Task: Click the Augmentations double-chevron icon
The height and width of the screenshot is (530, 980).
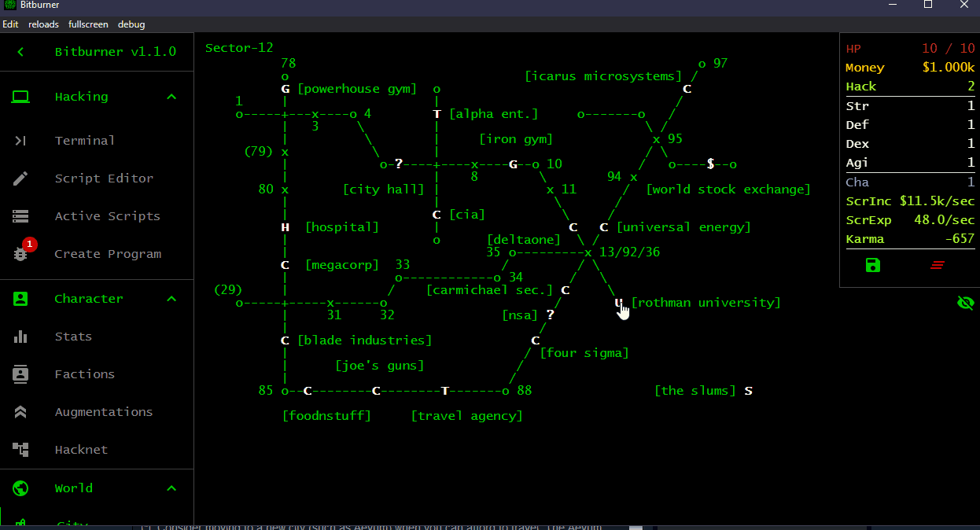Action: click(x=20, y=411)
